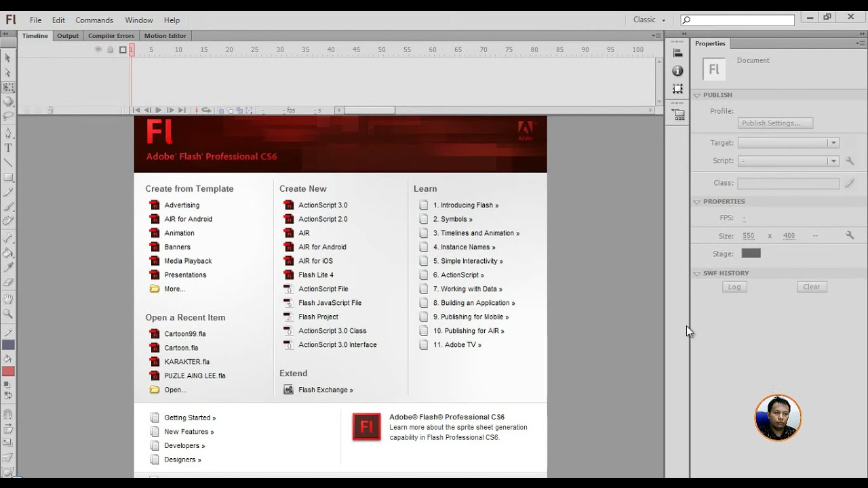Select the Subselection tool
The image size is (868, 488).
[8, 73]
